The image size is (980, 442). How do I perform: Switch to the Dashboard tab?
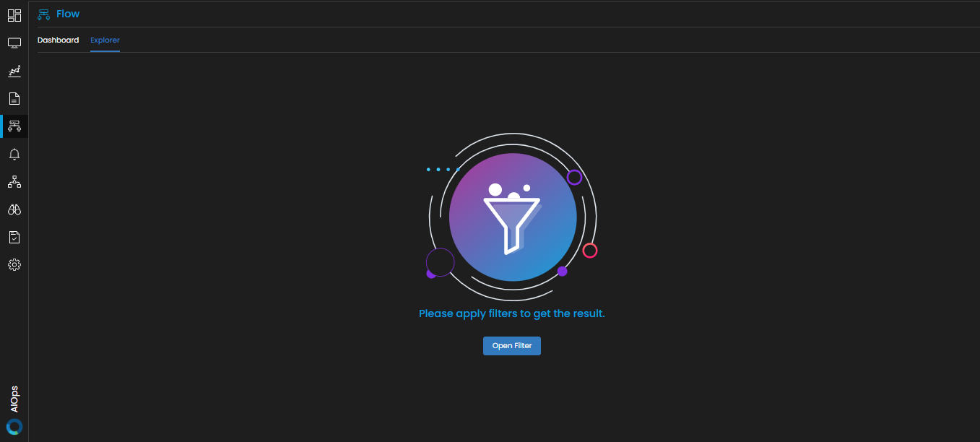coord(58,40)
